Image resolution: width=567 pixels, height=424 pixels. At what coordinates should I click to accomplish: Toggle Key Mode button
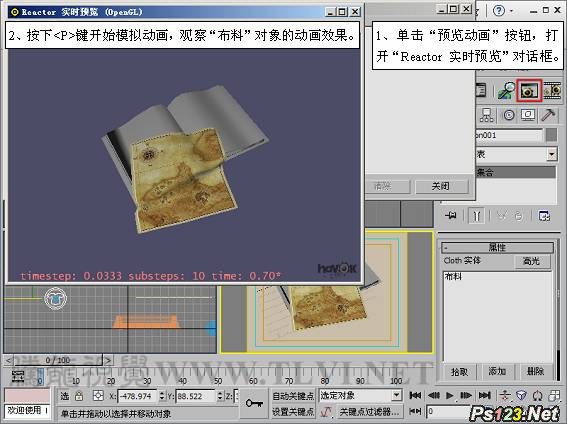pos(415,411)
